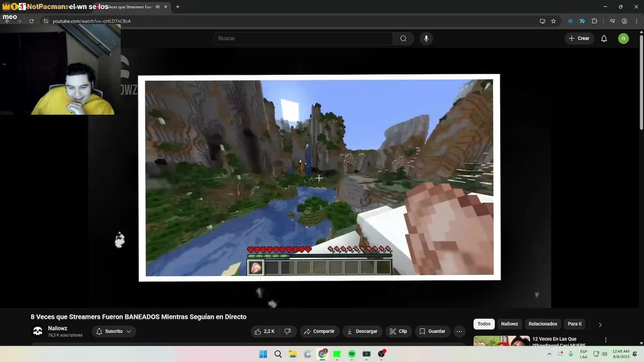Viewport: 644px width, 362px height.
Task: Open the Nallowz channel avatar
Action: coord(38,331)
